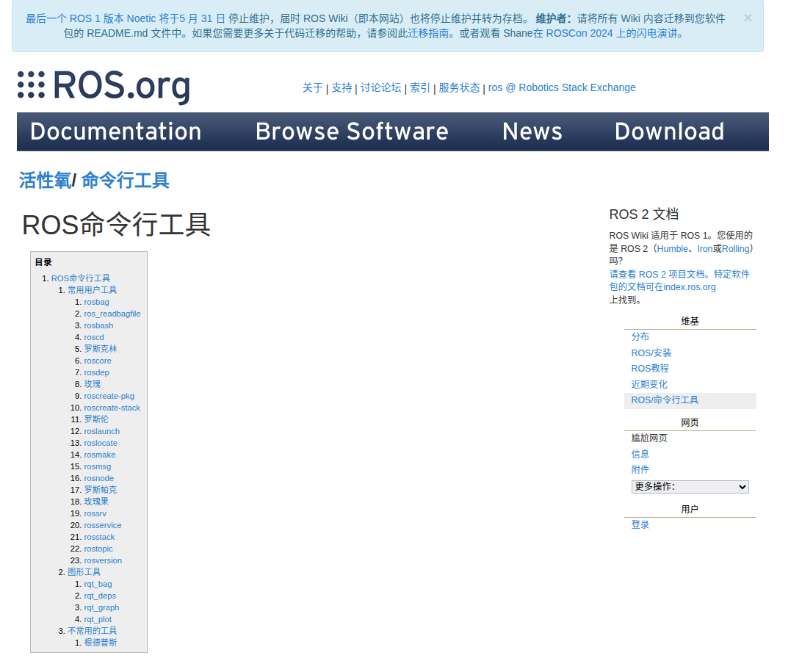Open the Rolling ROS 2 link

point(735,248)
